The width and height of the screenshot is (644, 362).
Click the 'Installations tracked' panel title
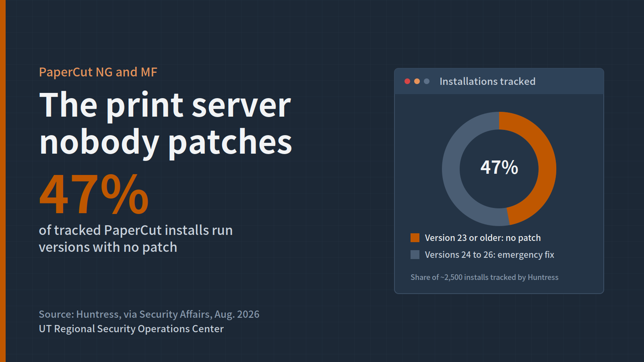(x=487, y=81)
